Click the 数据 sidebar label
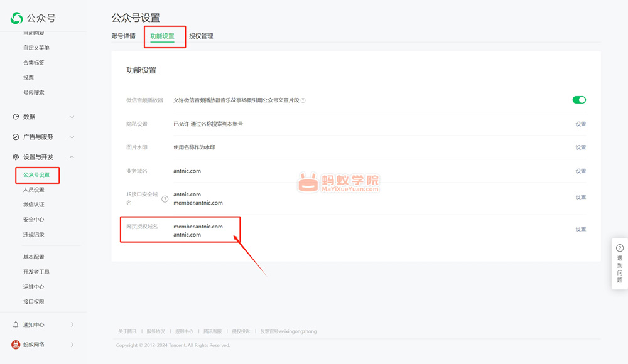The width and height of the screenshot is (628, 364). pos(30,117)
